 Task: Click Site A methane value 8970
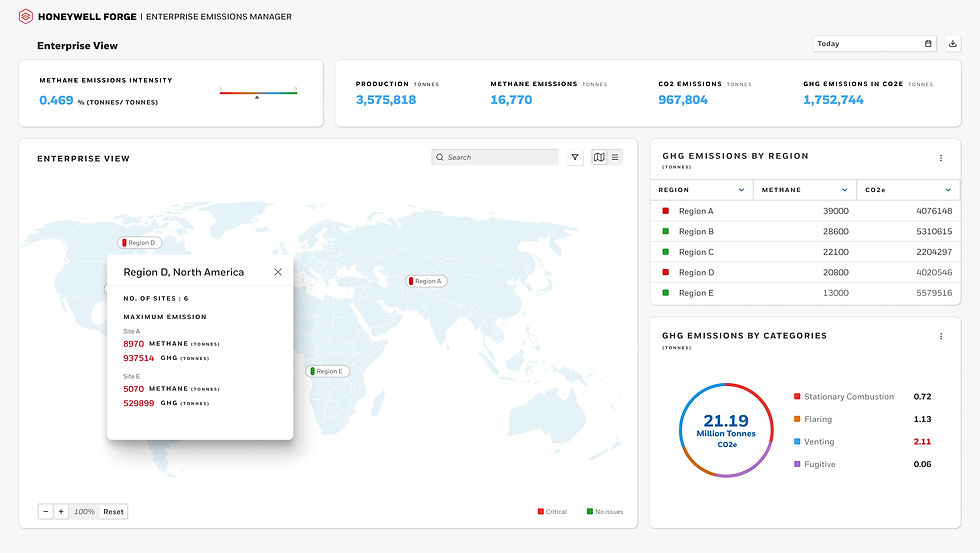[x=133, y=344]
